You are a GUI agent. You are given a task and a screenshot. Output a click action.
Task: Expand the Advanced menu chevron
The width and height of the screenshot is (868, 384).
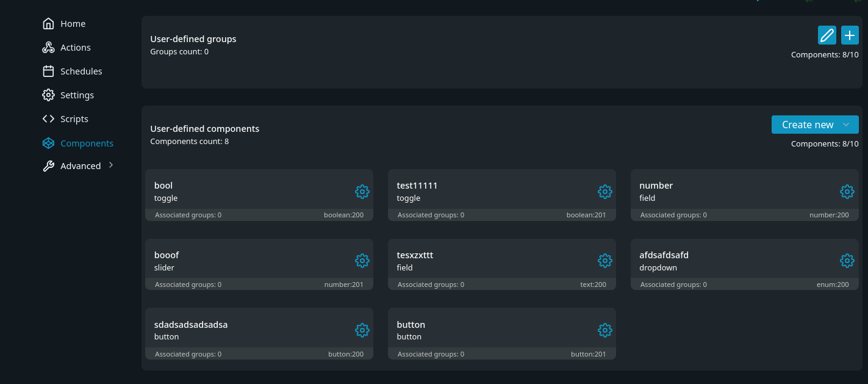111,165
